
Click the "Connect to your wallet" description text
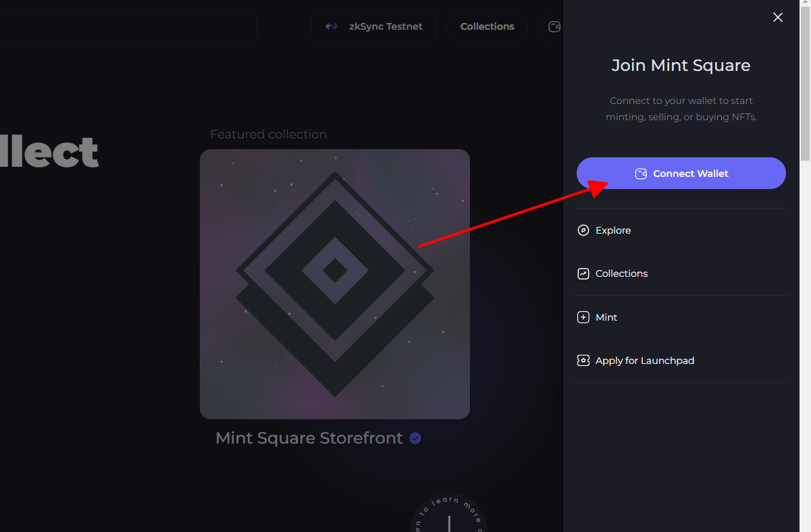681,109
